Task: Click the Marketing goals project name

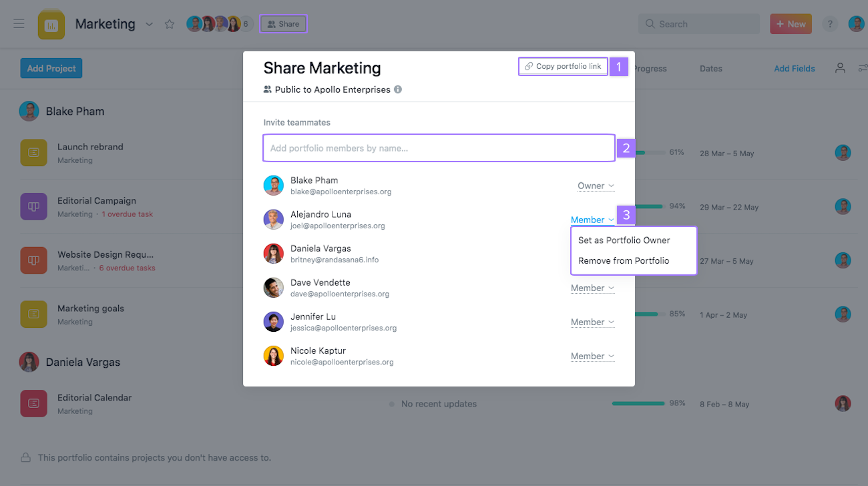Action: [91, 308]
